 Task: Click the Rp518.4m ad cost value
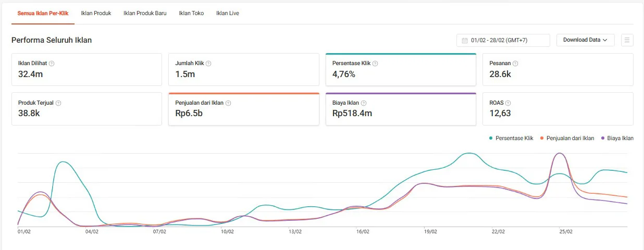tap(352, 113)
